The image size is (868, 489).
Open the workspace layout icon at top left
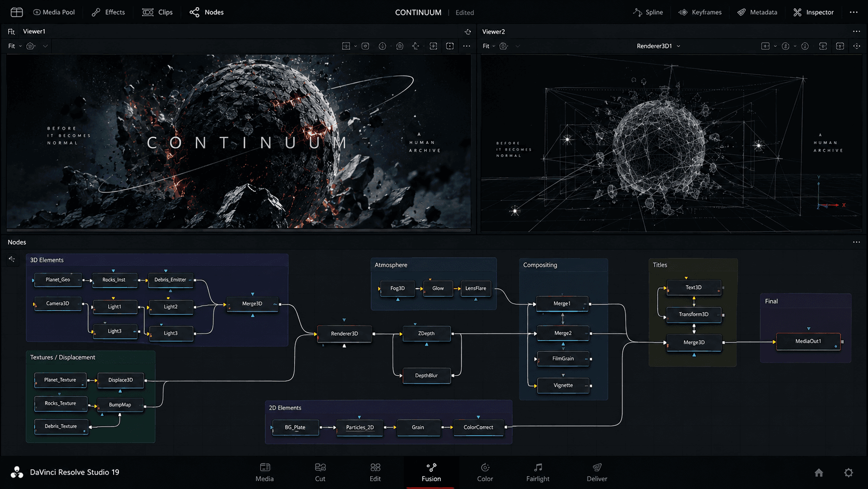(17, 12)
